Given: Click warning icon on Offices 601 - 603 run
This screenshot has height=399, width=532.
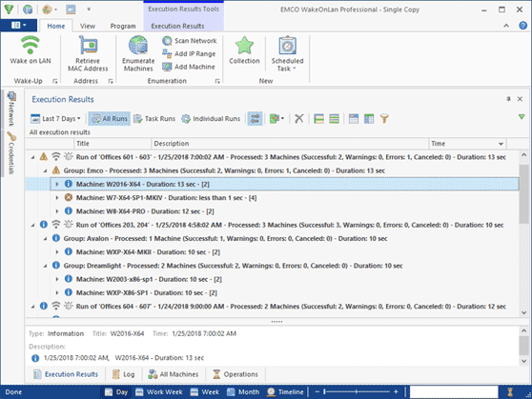Looking at the screenshot, I should point(44,156).
